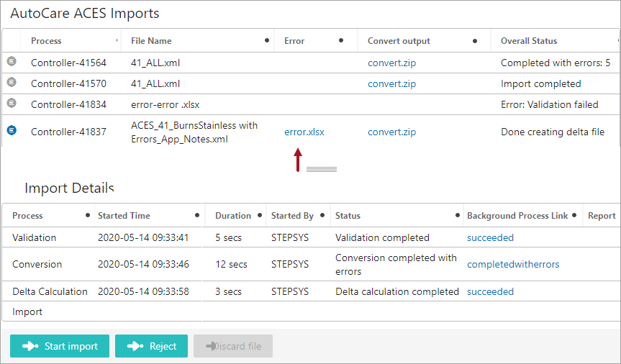Click the horizontal splitter handle between panels
The width and height of the screenshot is (621, 364).
322,170
